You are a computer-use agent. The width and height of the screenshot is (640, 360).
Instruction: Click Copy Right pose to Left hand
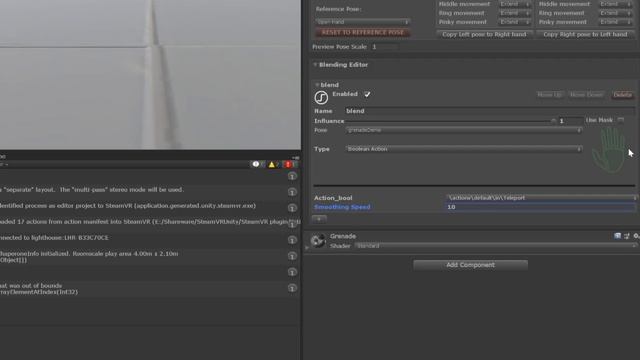pos(585,34)
